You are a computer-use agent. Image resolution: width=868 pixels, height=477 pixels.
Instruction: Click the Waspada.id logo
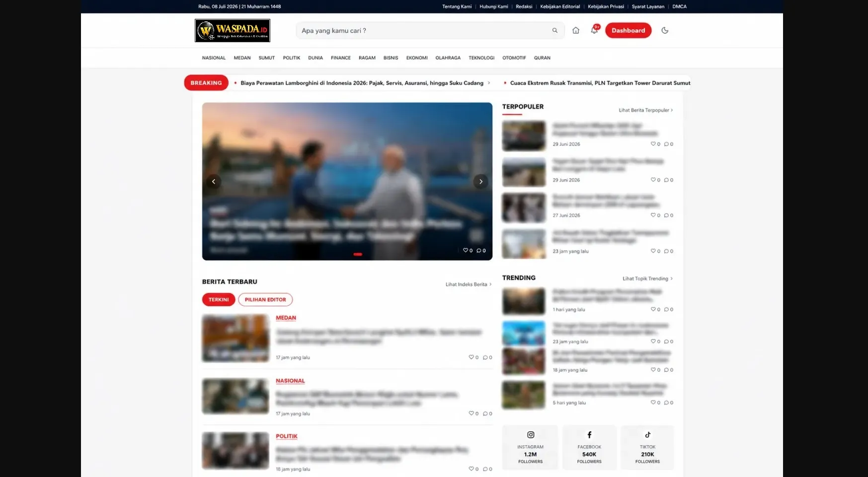(x=233, y=31)
